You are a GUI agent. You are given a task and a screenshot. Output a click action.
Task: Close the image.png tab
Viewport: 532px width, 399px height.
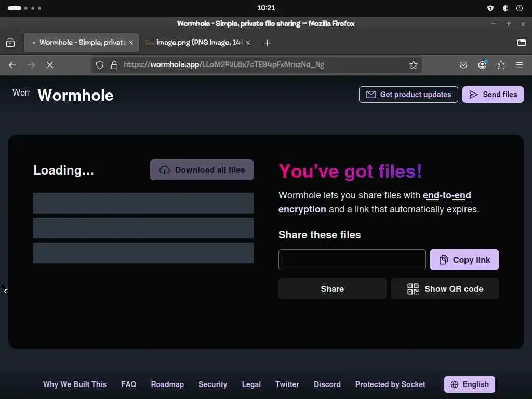248,43
